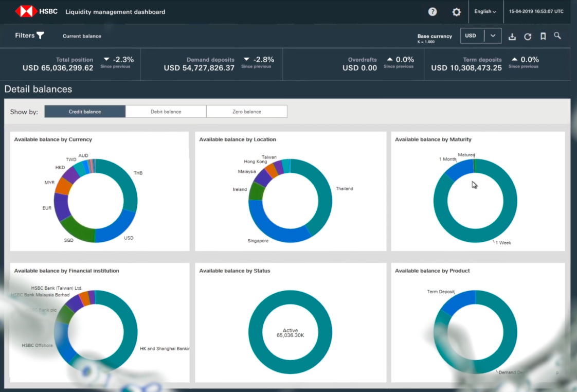The height and width of the screenshot is (392, 577).
Task: Switch to Zero balance view
Action: 246,112
